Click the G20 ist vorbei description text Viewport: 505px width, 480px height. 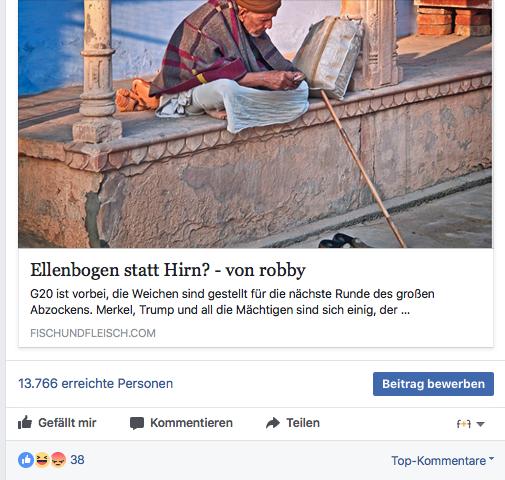(x=232, y=302)
